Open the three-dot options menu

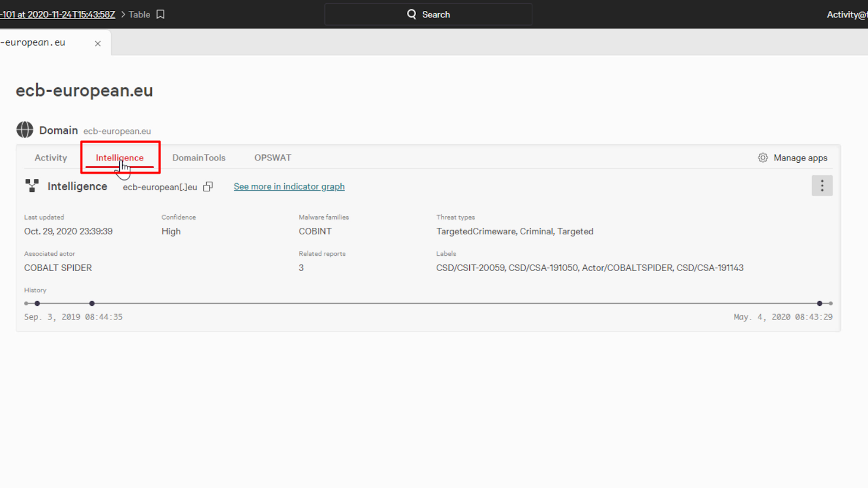822,186
